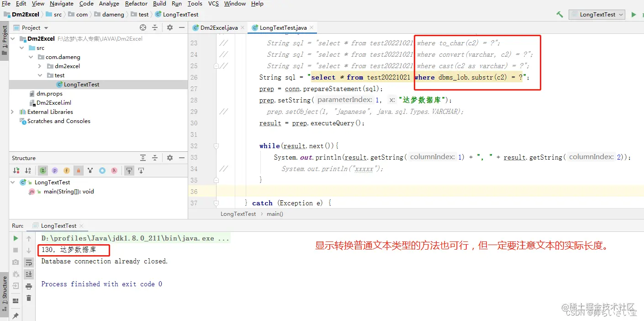Collapse com.dameng package node
The image size is (644, 321).
pyautogui.click(x=31, y=57)
